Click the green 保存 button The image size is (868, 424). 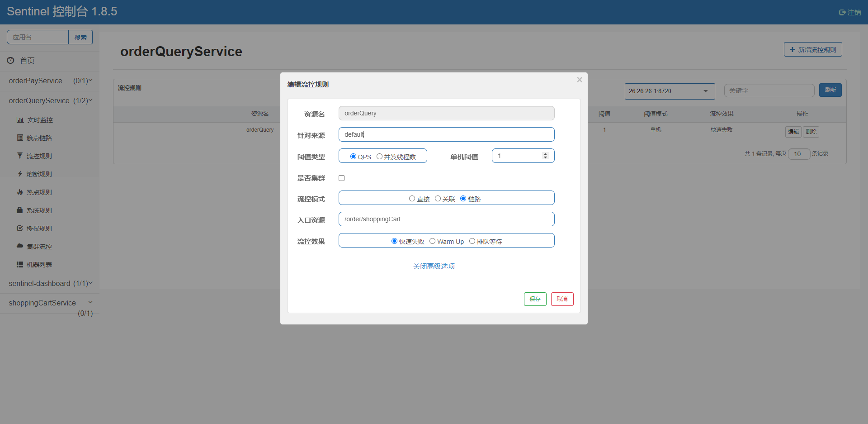coord(535,299)
